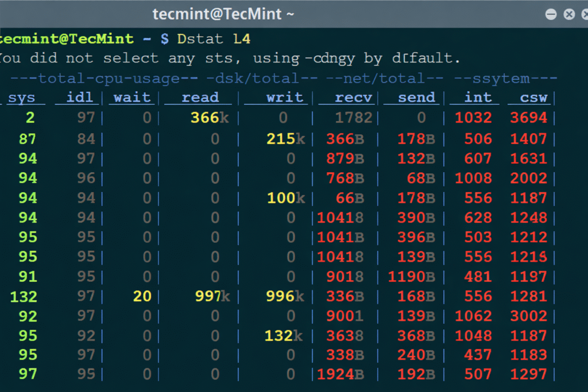Screen dimensions: 588x392
Task: Click the 3694 csw value
Action: 528,118
